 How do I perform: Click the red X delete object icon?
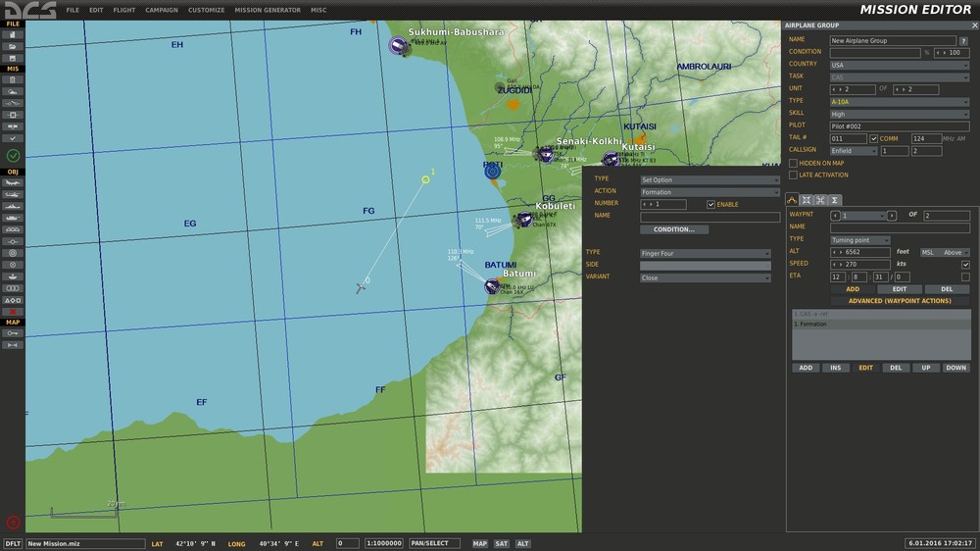(x=13, y=311)
